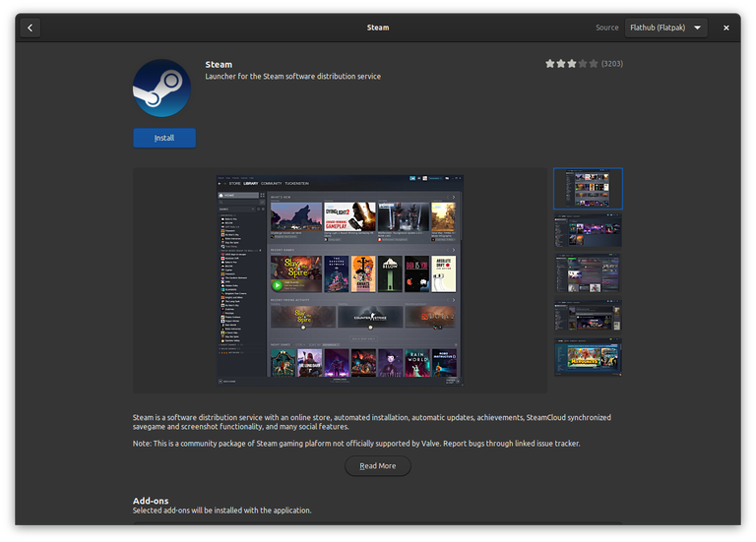
Task: Click the Read More button
Action: [378, 466]
